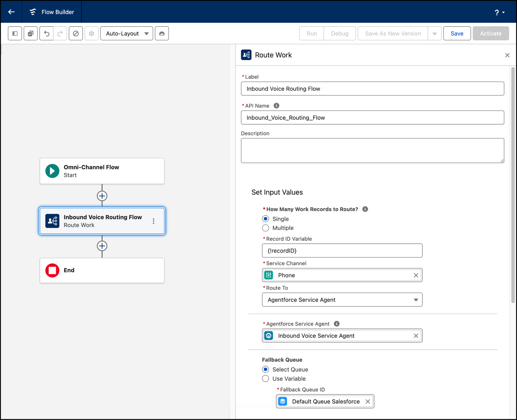The image size is (517, 420).
Task: Click the Inbound Voice Service Agent combobox
Action: click(342, 335)
